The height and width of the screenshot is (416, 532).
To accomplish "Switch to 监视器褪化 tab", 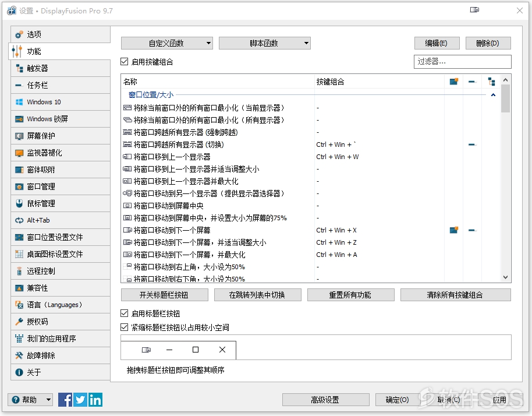I will [61, 153].
